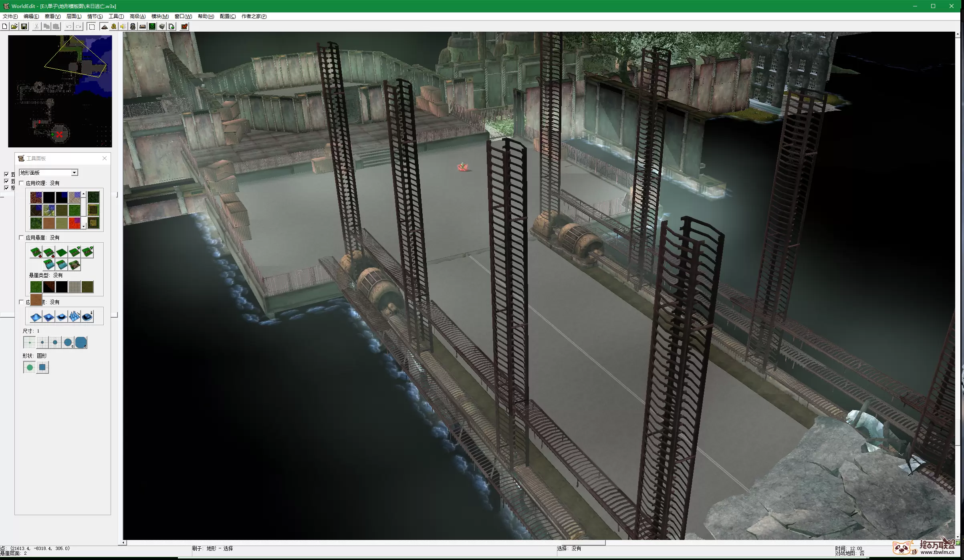Close the 工具面板 panel

(x=105, y=158)
